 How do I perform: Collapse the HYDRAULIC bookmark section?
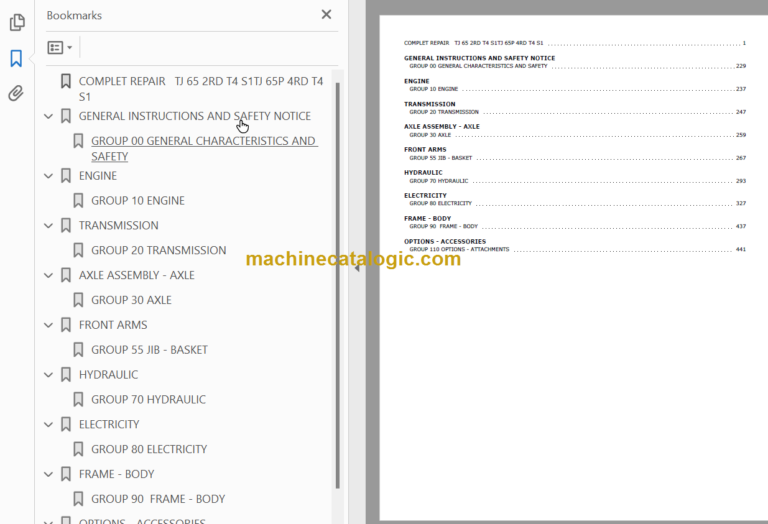[48, 375]
